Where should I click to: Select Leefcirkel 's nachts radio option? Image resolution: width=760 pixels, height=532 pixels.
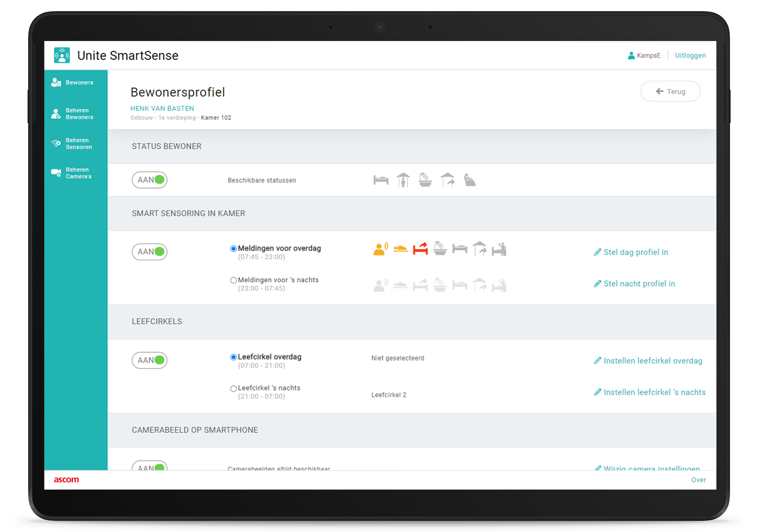(x=233, y=388)
